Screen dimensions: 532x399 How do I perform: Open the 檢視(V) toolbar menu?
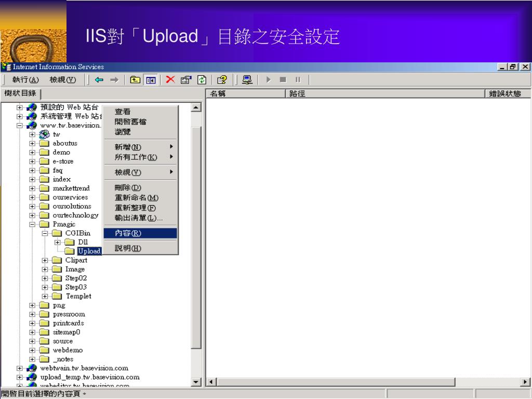(x=63, y=79)
